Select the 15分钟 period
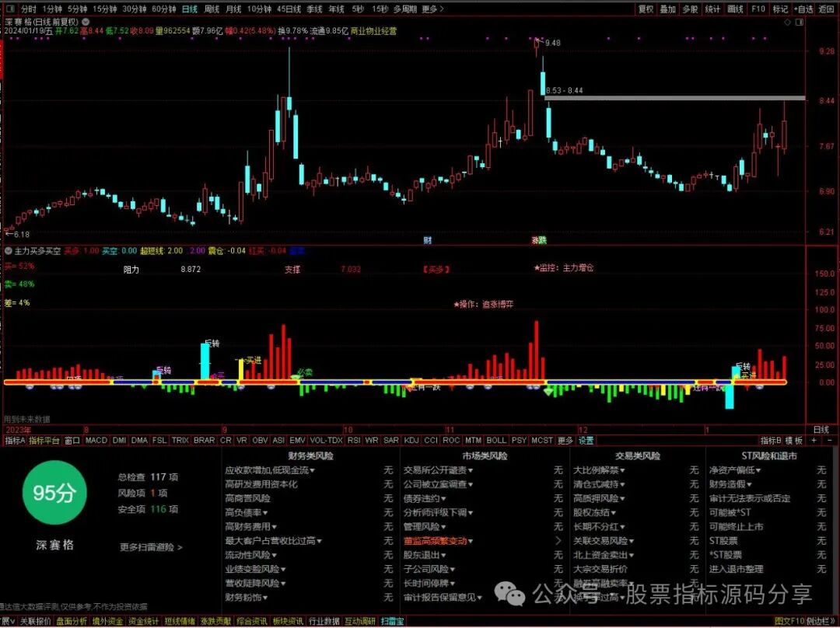840x628 pixels. [104, 9]
